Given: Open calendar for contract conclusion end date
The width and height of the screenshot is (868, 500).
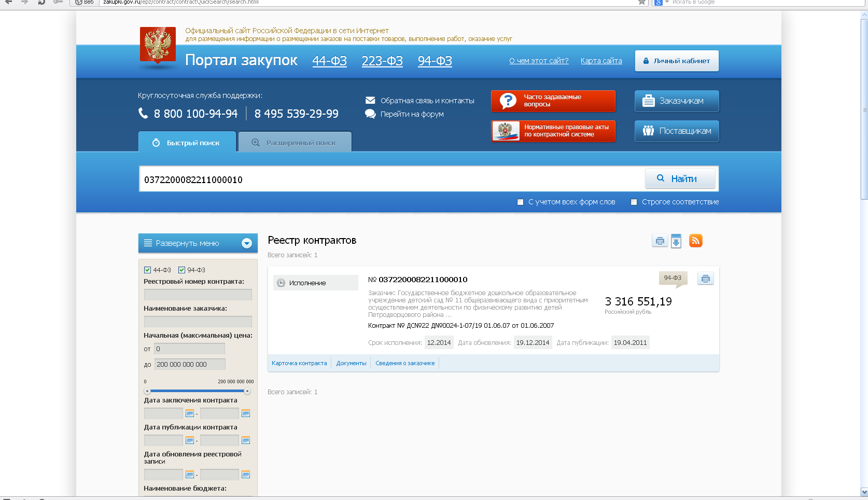Looking at the screenshot, I should tap(246, 413).
